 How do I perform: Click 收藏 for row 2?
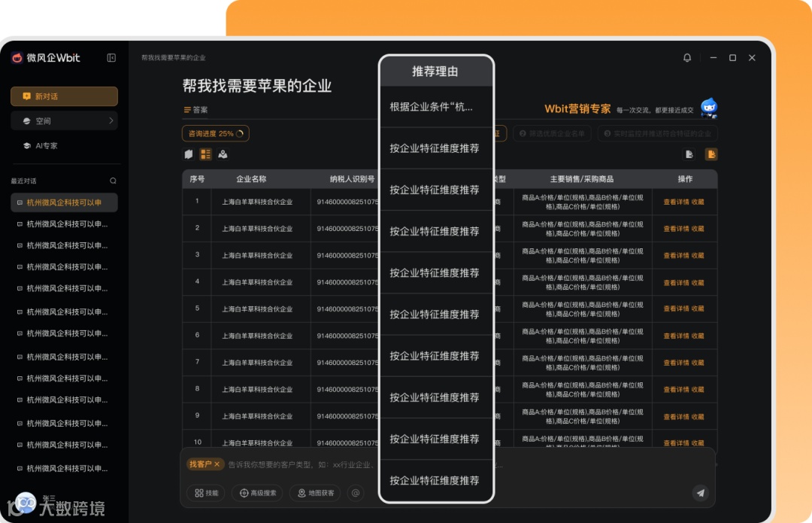[x=698, y=229]
